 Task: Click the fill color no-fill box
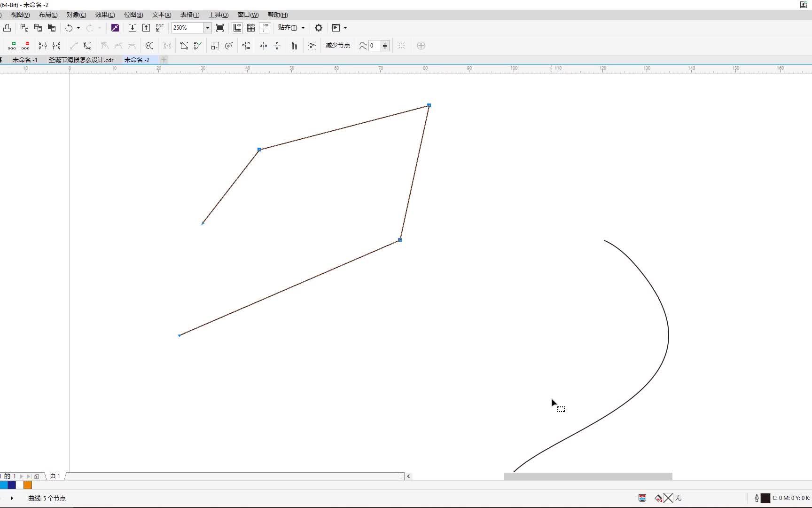click(668, 498)
